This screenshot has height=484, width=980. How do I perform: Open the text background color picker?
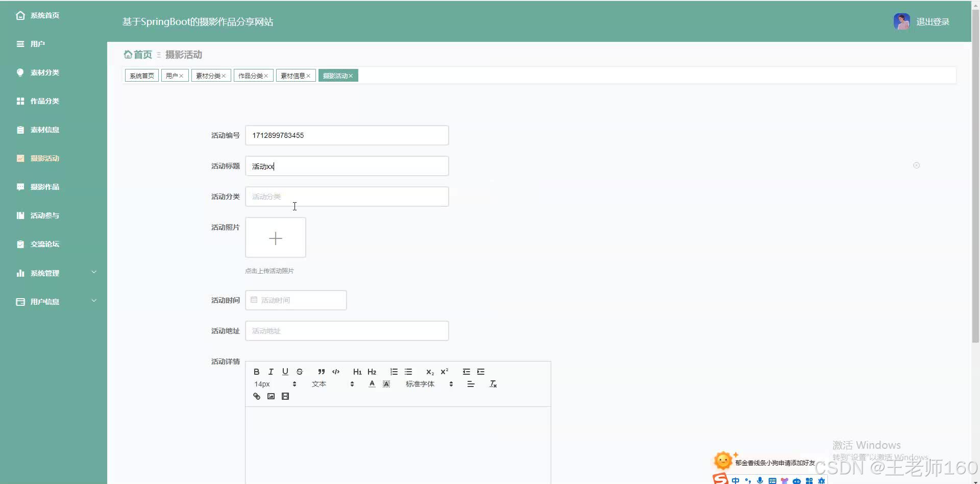386,384
